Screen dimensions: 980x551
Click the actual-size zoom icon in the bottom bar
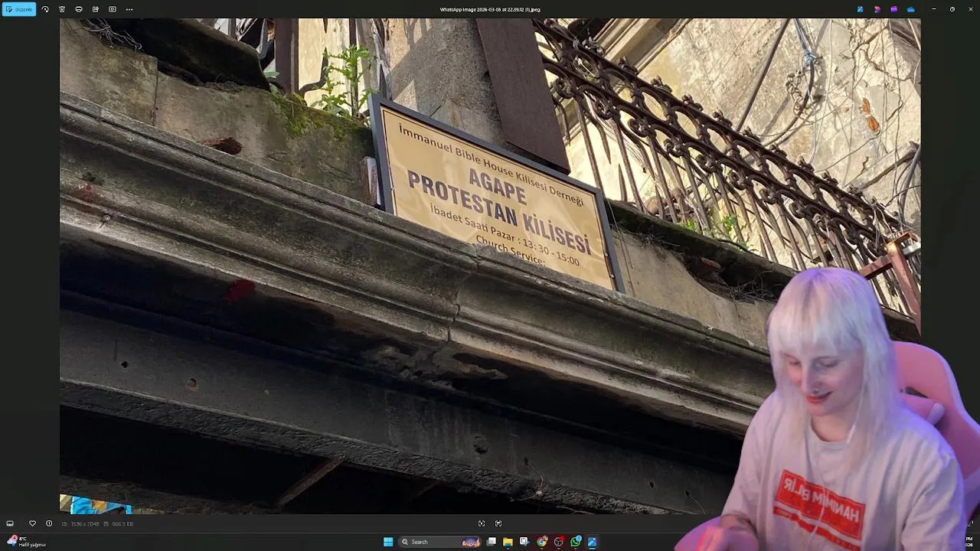click(498, 523)
